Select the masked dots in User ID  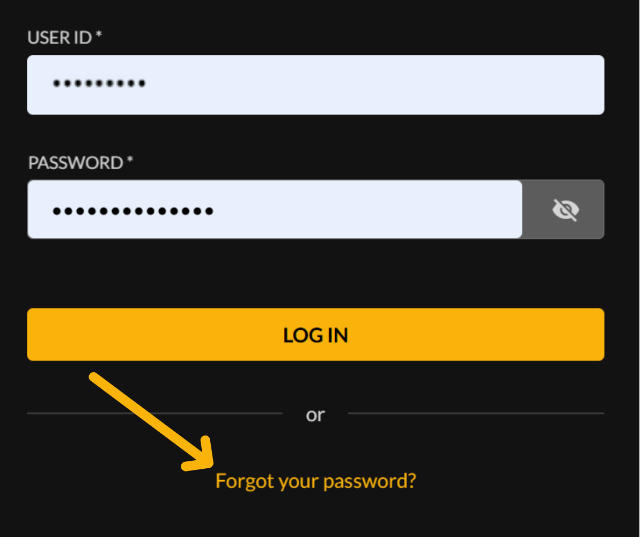98,85
